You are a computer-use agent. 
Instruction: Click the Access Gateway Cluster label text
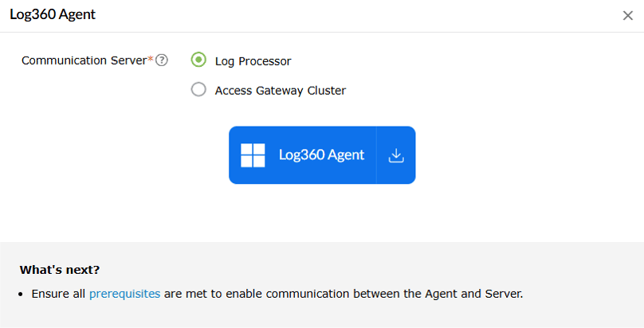pyautogui.click(x=280, y=91)
